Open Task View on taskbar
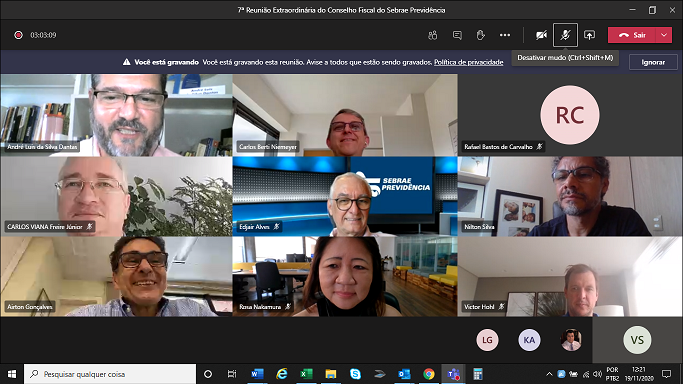The height and width of the screenshot is (384, 683). (x=232, y=374)
